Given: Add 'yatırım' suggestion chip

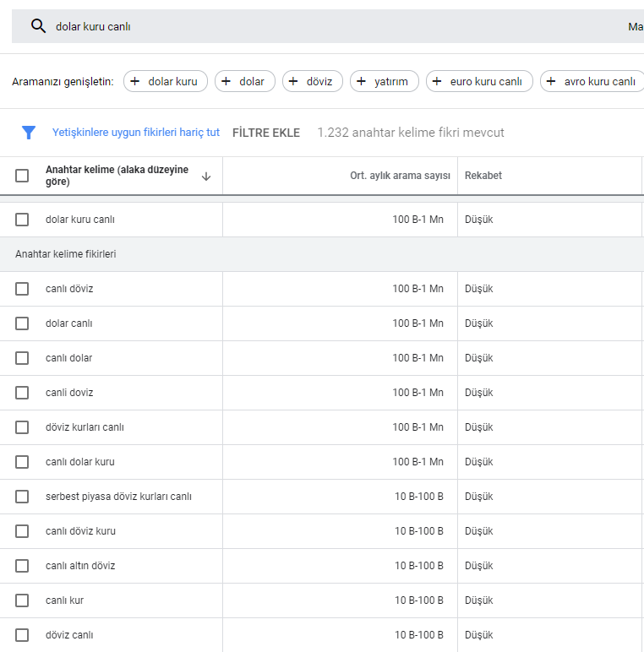Looking at the screenshot, I should [385, 81].
